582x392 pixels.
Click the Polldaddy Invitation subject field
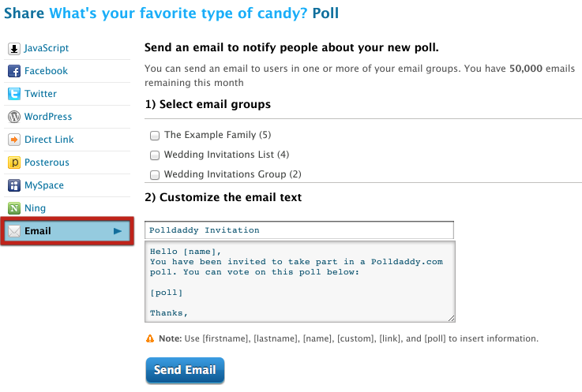pos(299,230)
